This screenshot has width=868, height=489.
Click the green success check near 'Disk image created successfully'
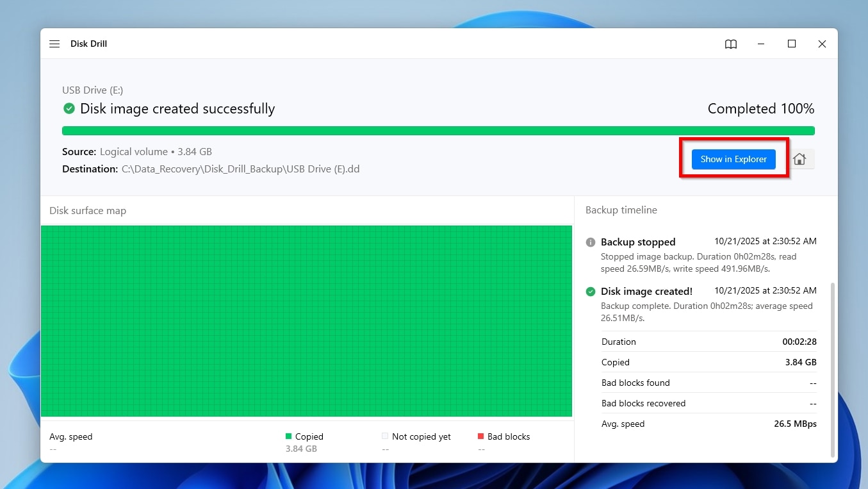(x=69, y=108)
